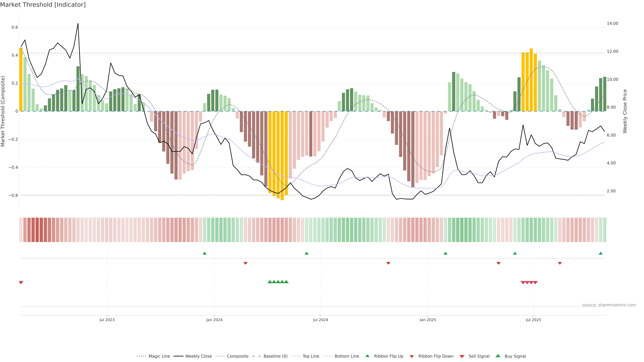Click the Jul 2025 x-axis label
This screenshot has width=644, height=362.
[x=533, y=320]
